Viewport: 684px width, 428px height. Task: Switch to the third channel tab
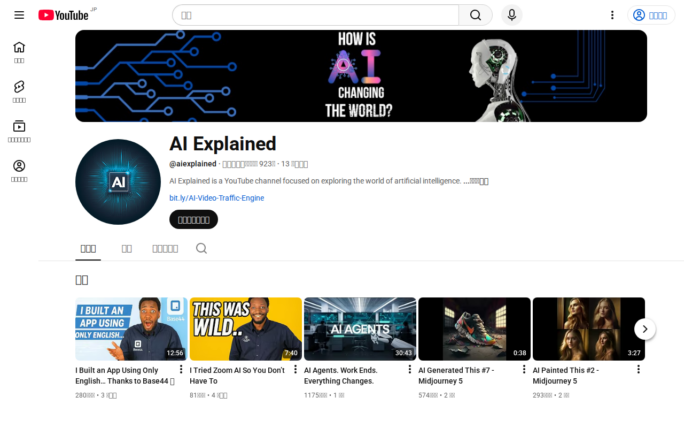pyautogui.click(x=165, y=248)
